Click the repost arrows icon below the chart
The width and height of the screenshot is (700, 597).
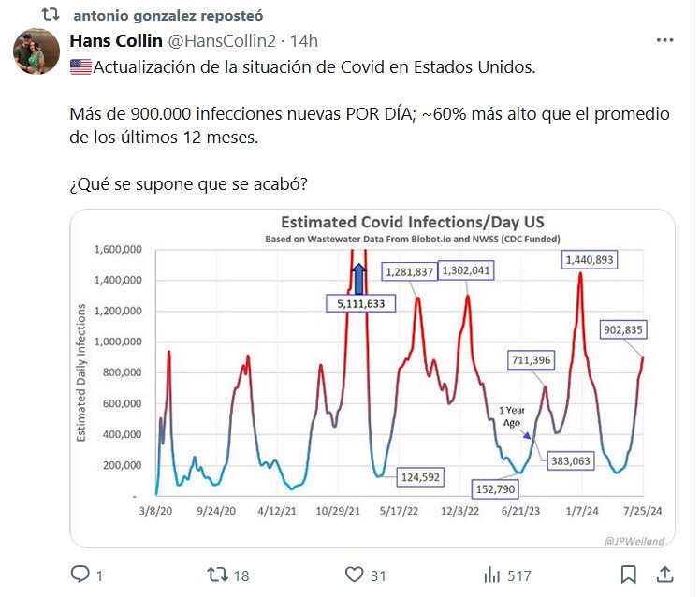[x=216, y=575]
